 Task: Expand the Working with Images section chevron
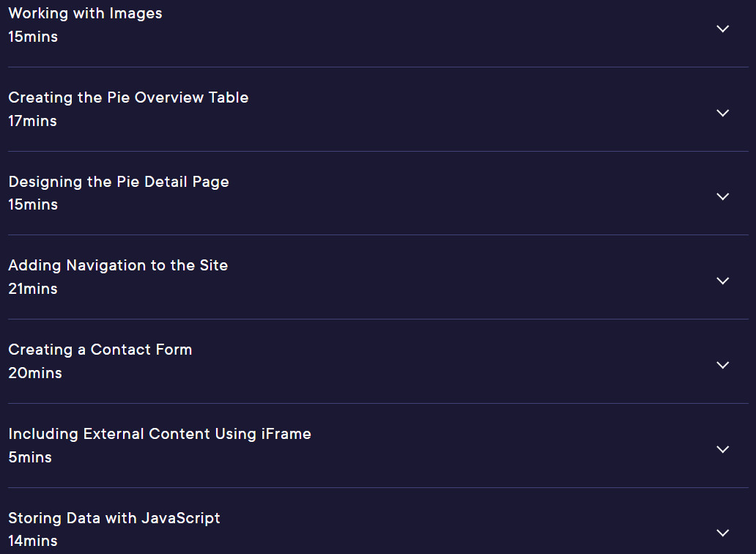point(722,29)
